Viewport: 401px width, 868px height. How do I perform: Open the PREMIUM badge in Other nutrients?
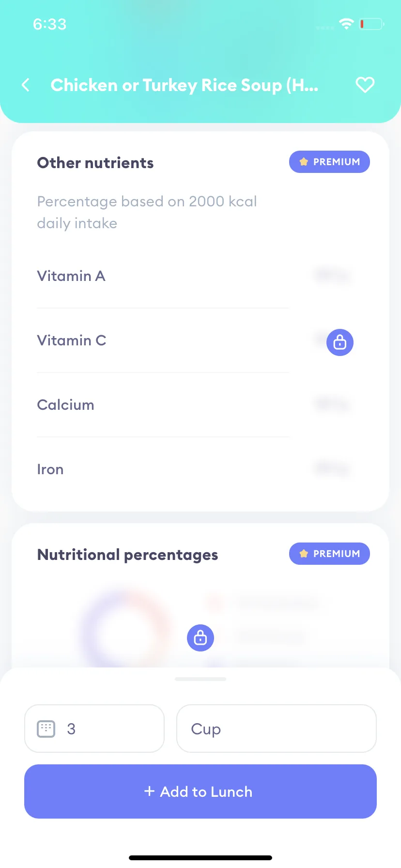[329, 162]
